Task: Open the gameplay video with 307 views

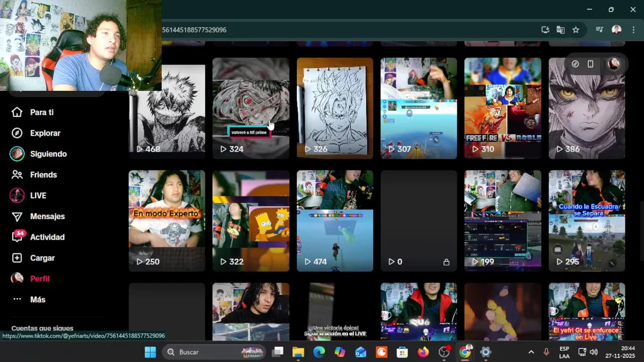Action: tap(419, 108)
